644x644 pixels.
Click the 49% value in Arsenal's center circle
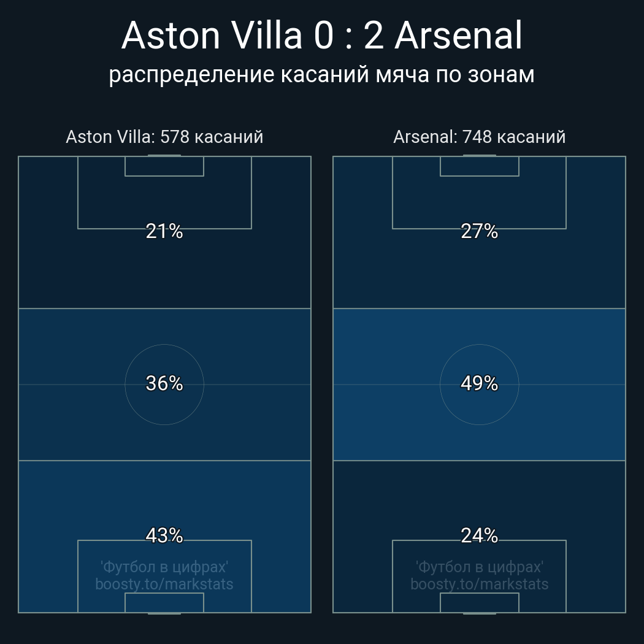pyautogui.click(x=479, y=383)
